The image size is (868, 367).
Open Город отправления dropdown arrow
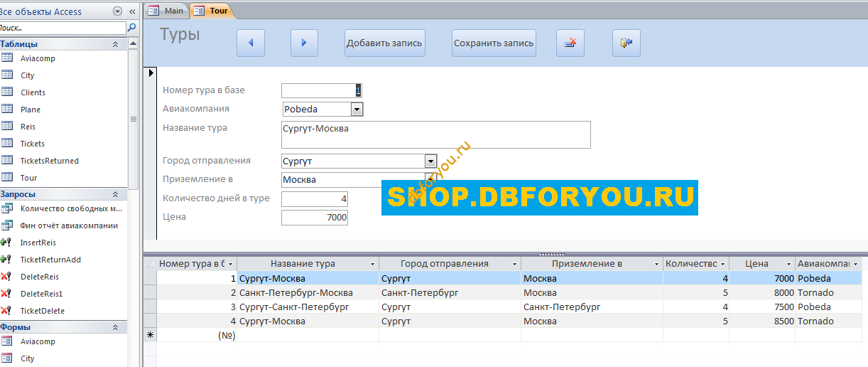pos(430,161)
